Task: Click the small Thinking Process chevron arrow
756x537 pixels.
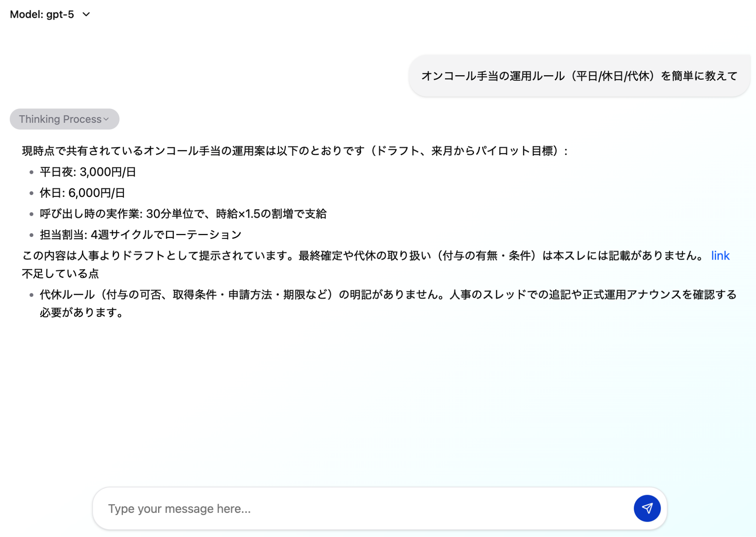Action: [x=106, y=119]
